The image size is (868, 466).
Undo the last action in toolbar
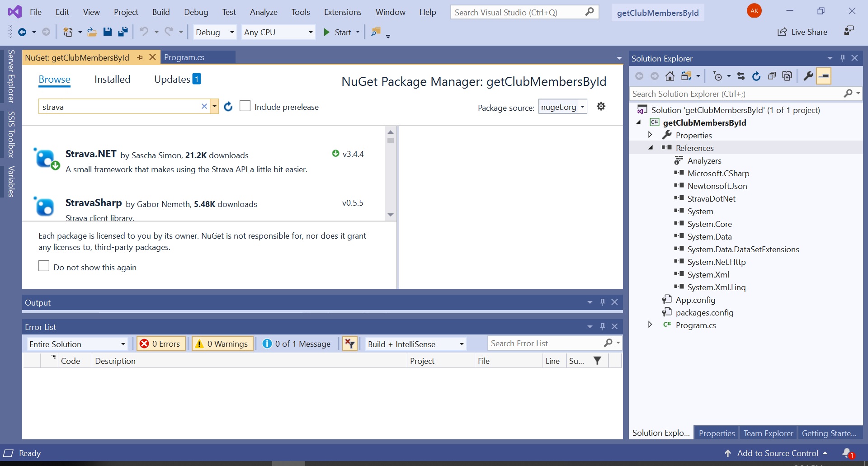(x=144, y=32)
